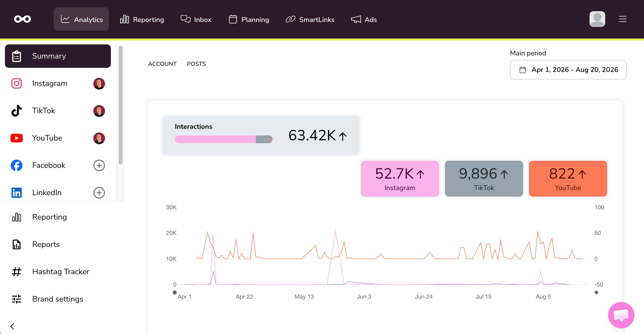
Task: Open the hamburger menu
Action: coord(623,19)
